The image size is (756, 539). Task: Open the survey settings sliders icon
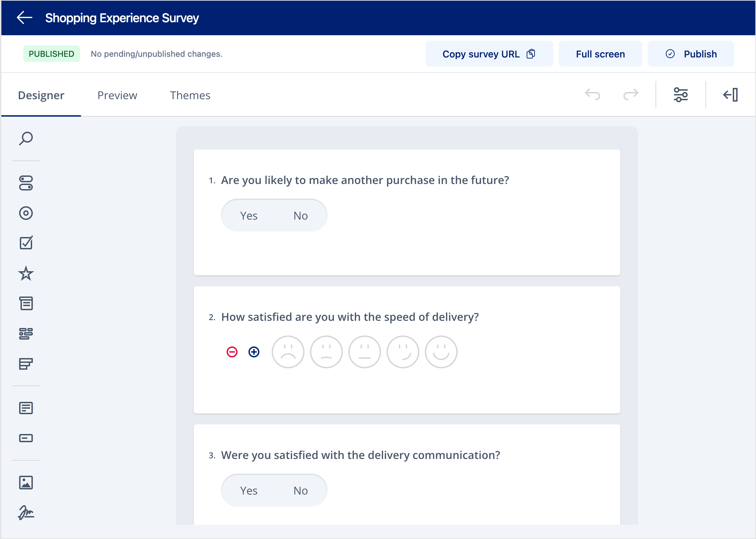pos(681,95)
